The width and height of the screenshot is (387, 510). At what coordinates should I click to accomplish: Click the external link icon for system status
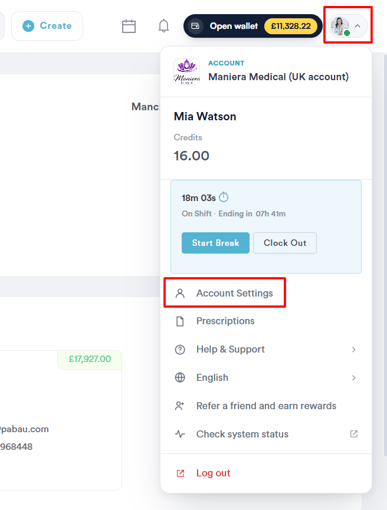point(354,434)
